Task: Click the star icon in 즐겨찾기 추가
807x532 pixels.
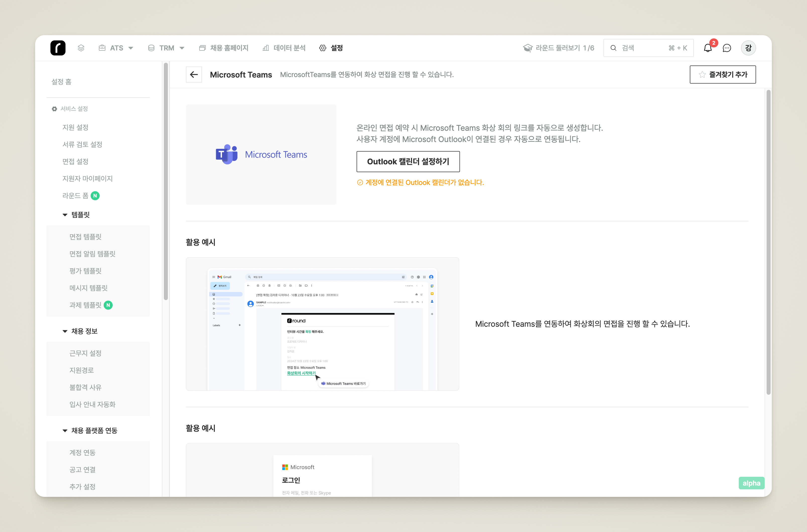Action: (702, 74)
